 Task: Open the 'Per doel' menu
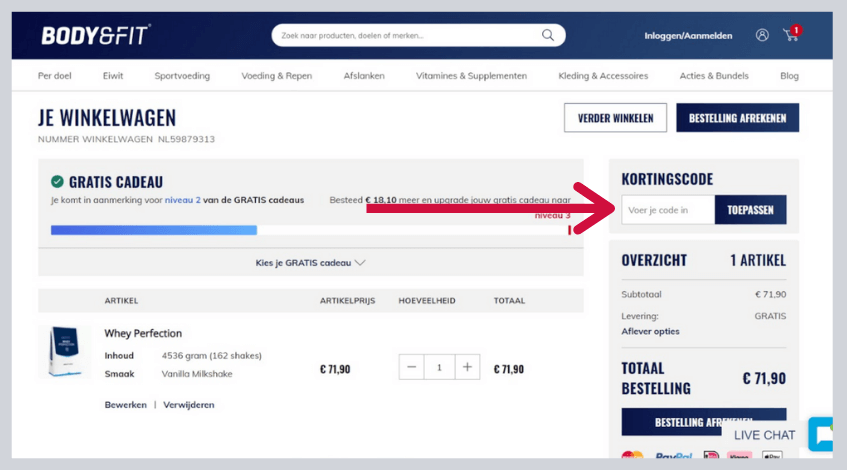[54, 76]
